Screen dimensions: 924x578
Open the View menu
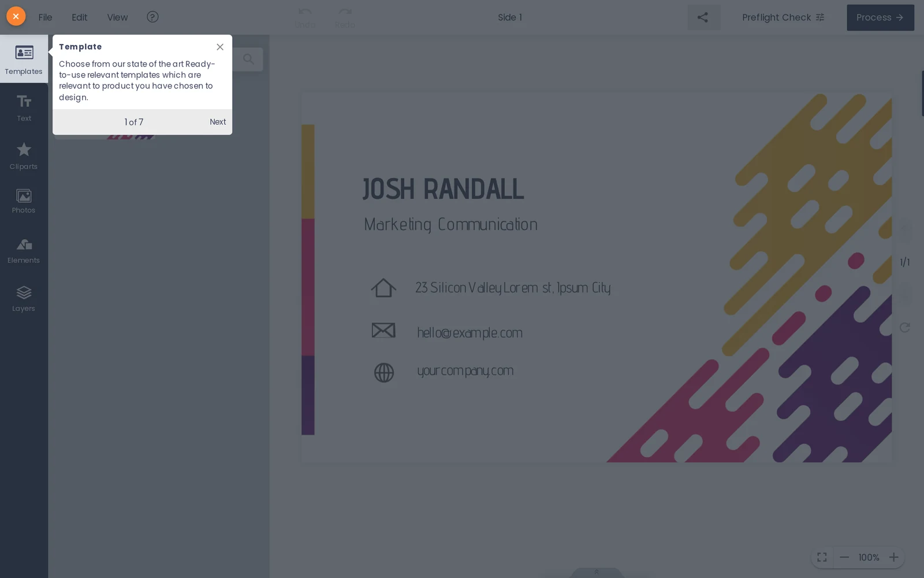tap(117, 17)
